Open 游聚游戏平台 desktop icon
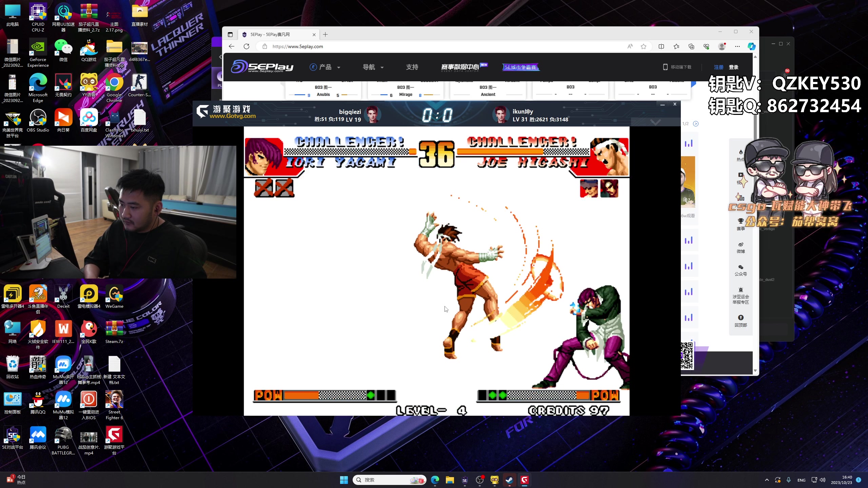Viewport: 868px width, 488px height. 114,440
